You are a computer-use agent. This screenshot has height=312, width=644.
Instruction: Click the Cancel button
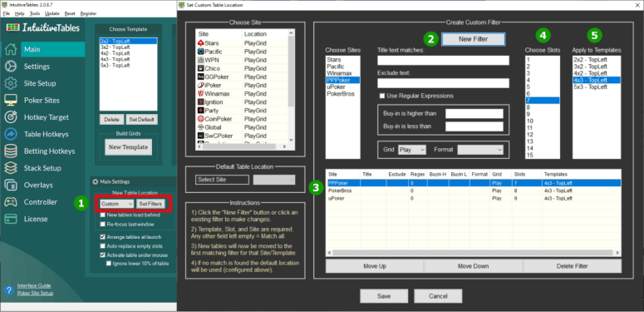pos(438,296)
